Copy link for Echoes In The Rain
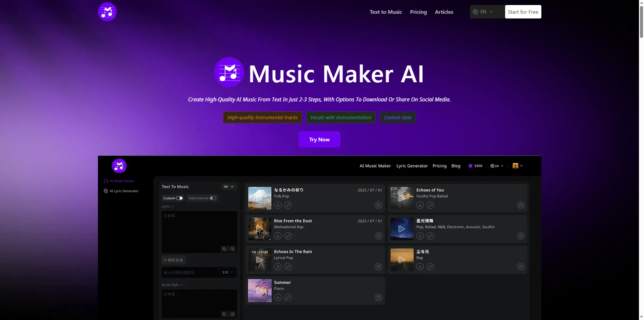The width and height of the screenshot is (644, 320). coord(288,267)
